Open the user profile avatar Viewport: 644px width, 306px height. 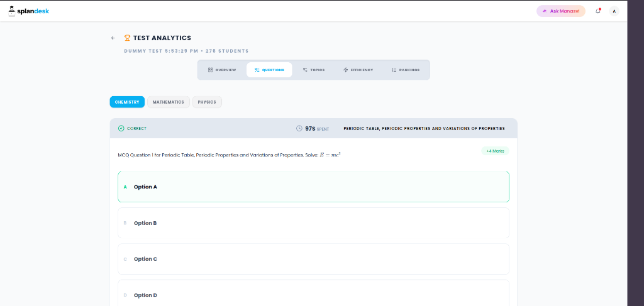click(614, 11)
